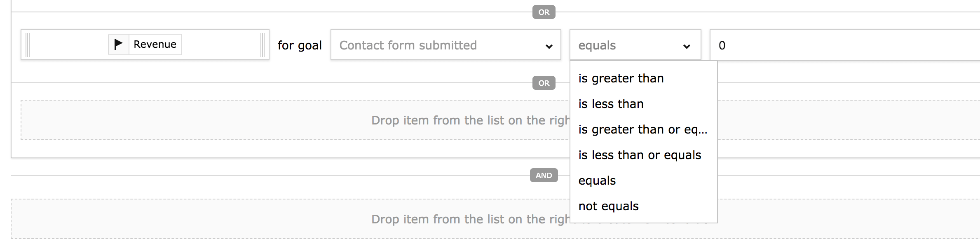The image size is (980, 244).
Task: Click the top OR separator badge
Action: click(544, 12)
